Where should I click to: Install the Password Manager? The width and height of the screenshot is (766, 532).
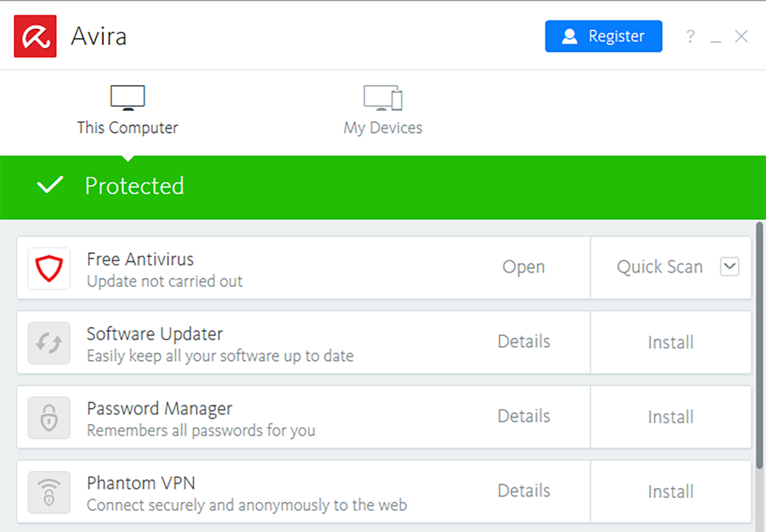(x=671, y=417)
